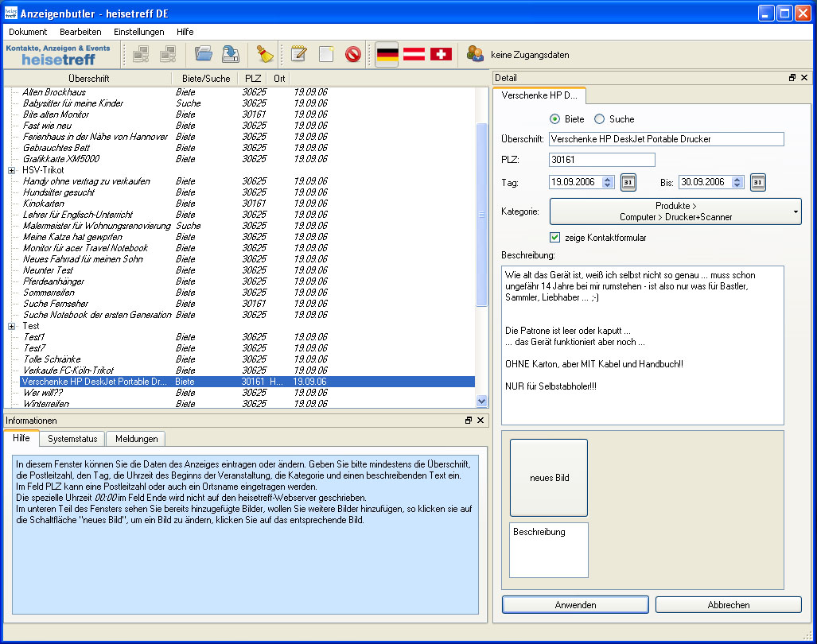This screenshot has height=644, width=817.
Task: Click the ad list vertical scrollbar thumb
Action: [480, 215]
